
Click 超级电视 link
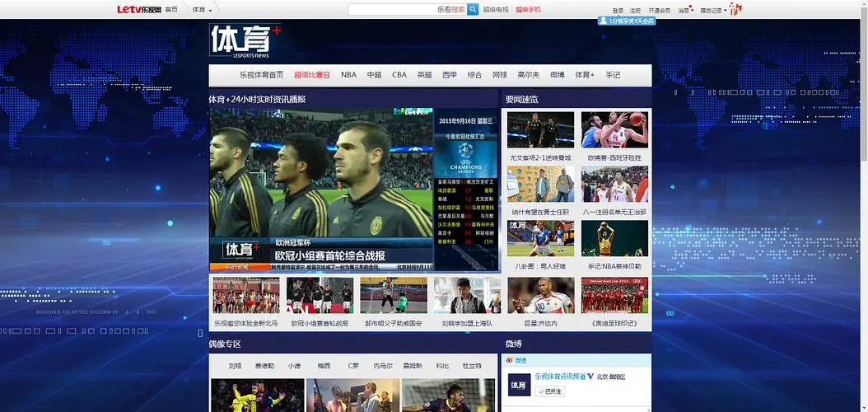pyautogui.click(x=496, y=10)
